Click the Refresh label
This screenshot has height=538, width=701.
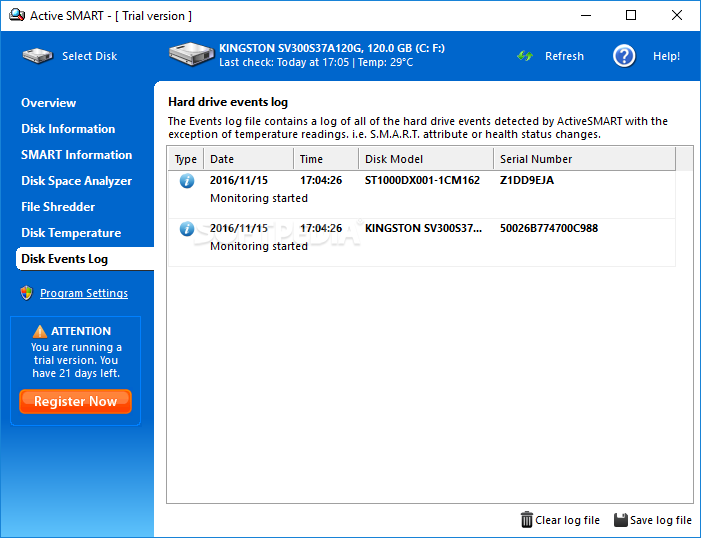click(x=564, y=56)
